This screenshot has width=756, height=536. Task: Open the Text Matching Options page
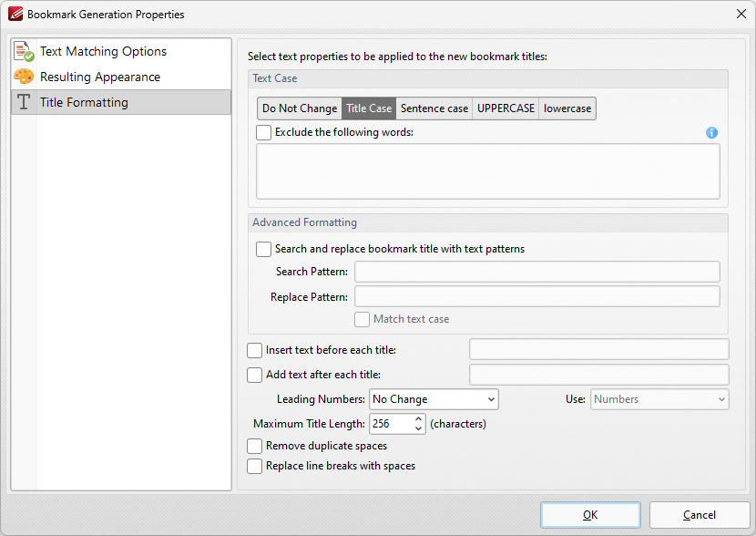[121, 51]
